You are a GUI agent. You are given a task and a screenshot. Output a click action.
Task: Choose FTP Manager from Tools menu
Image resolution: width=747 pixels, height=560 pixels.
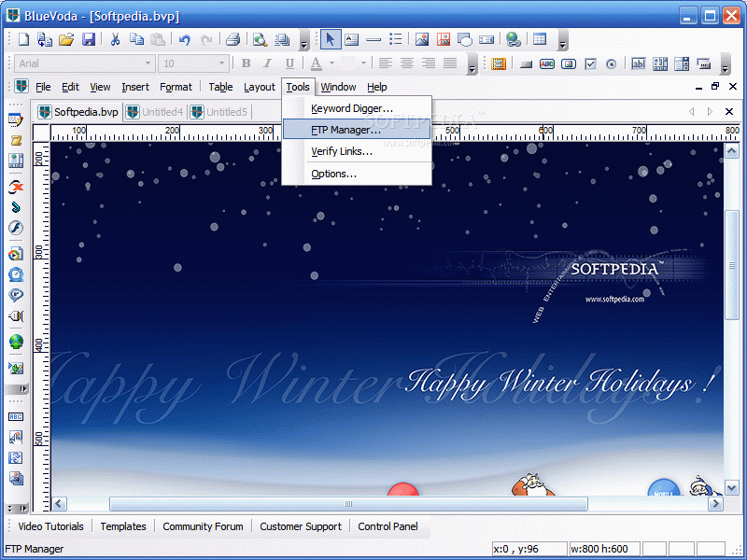(345, 130)
